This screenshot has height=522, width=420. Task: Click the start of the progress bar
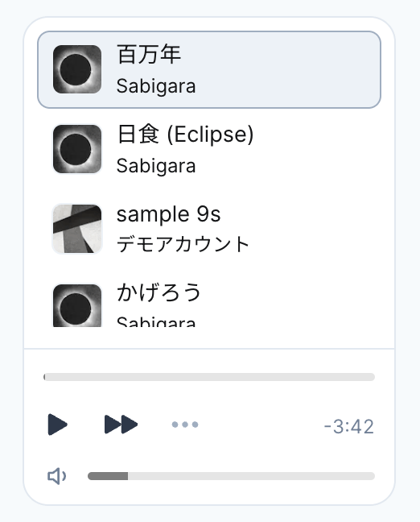[x=45, y=377]
